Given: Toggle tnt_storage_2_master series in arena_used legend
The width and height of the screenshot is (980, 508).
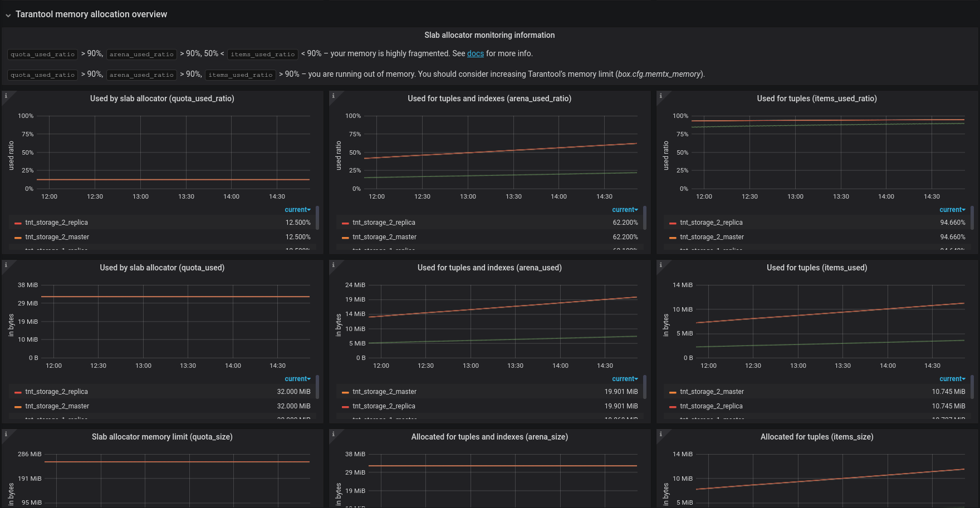Looking at the screenshot, I should pyautogui.click(x=384, y=392).
